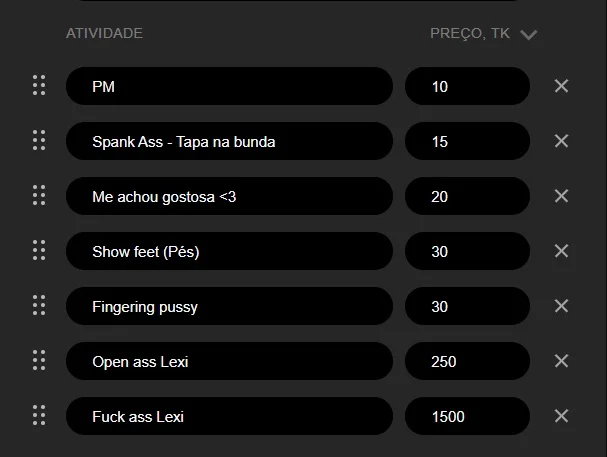Delete the row priced at 15 tokens
Screen dimensions: 607x457
(x=561, y=141)
